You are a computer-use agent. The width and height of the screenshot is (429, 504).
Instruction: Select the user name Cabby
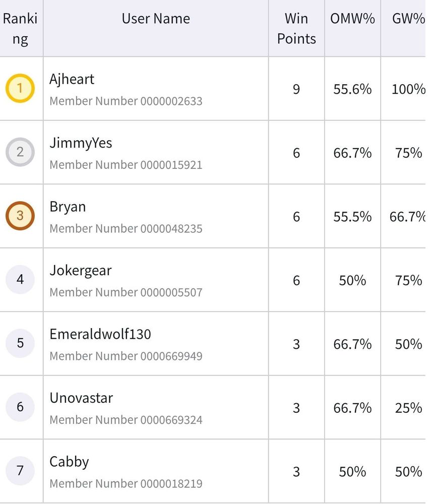click(69, 462)
